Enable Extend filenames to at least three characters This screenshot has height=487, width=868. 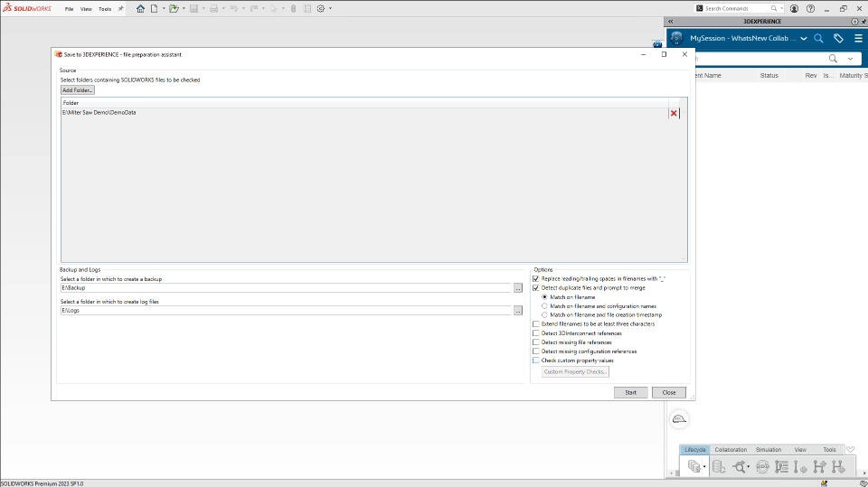pos(536,324)
